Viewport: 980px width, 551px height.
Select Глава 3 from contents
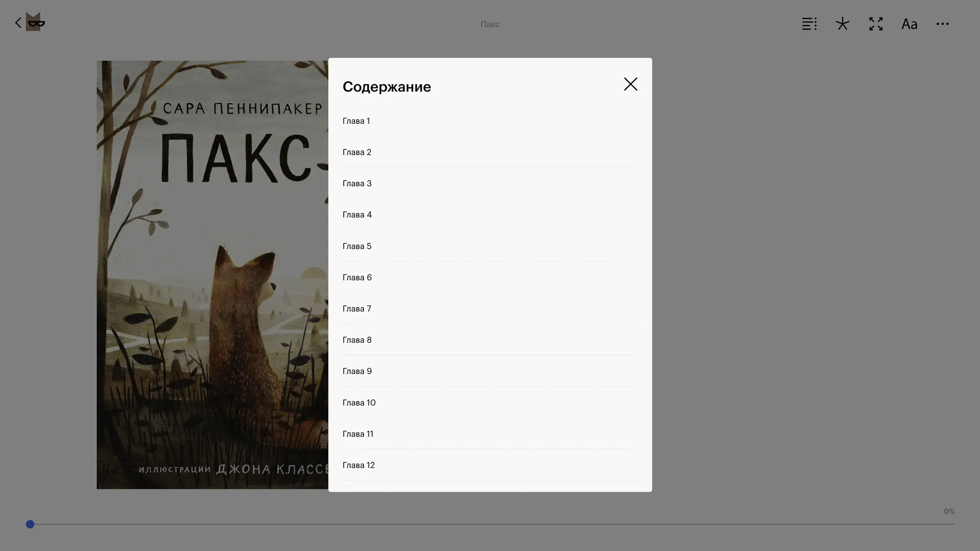coord(357,183)
